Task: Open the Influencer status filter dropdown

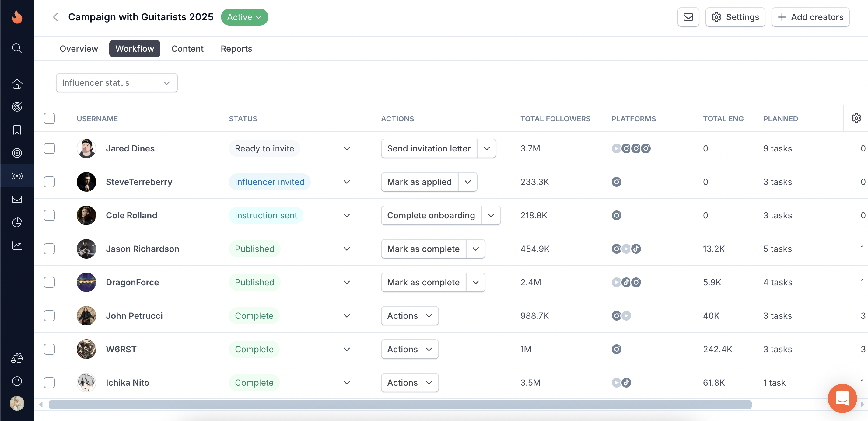Action: pyautogui.click(x=117, y=82)
